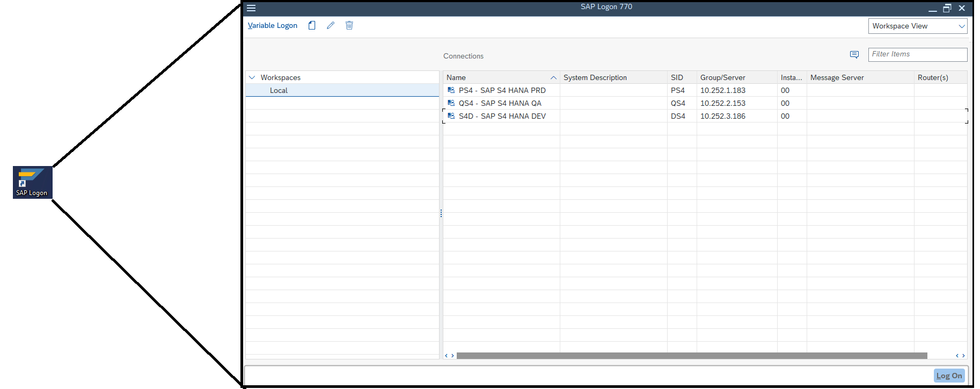Click the SID column header

[x=677, y=77]
